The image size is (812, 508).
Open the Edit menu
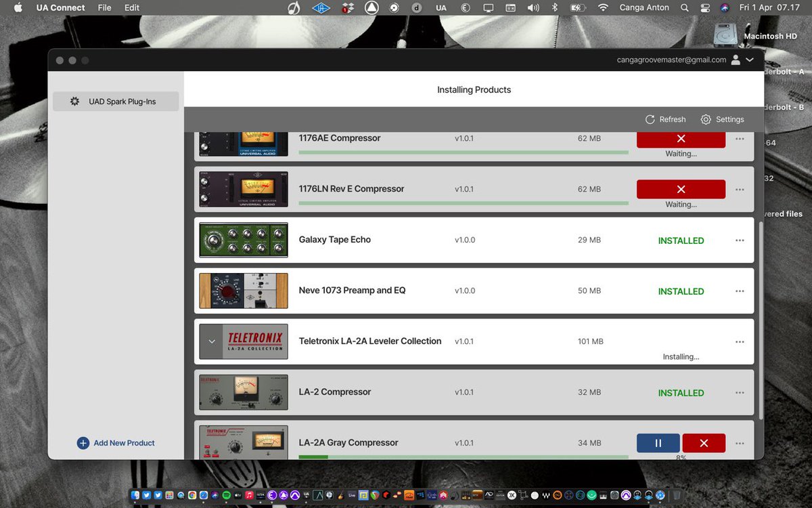point(132,7)
